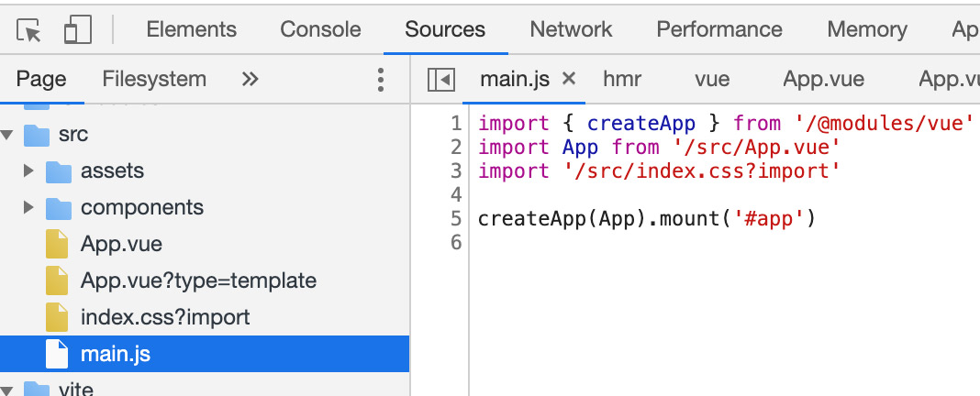
Task: Activate the inspect element picker icon
Action: (x=29, y=30)
